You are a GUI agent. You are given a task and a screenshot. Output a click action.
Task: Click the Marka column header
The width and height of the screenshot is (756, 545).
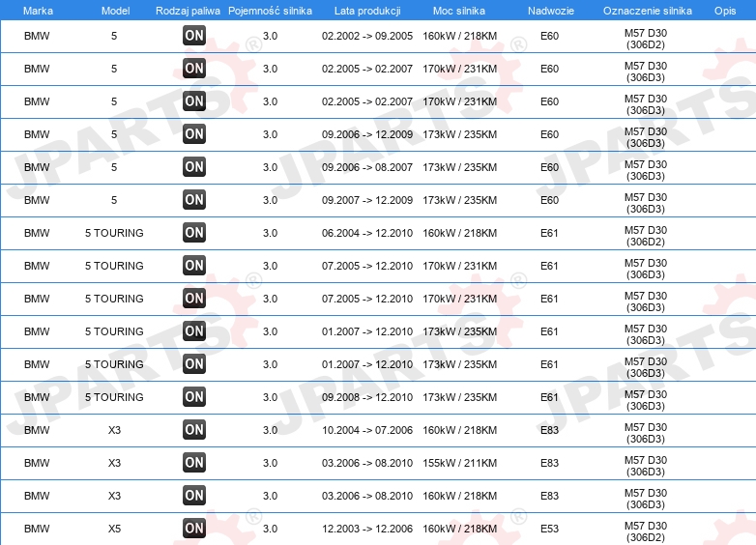point(38,11)
